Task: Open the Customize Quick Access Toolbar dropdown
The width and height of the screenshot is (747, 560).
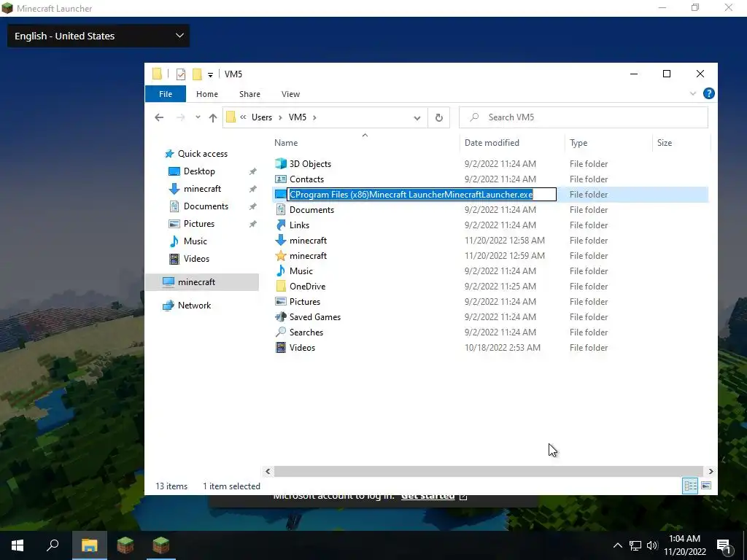Action: 210,75
